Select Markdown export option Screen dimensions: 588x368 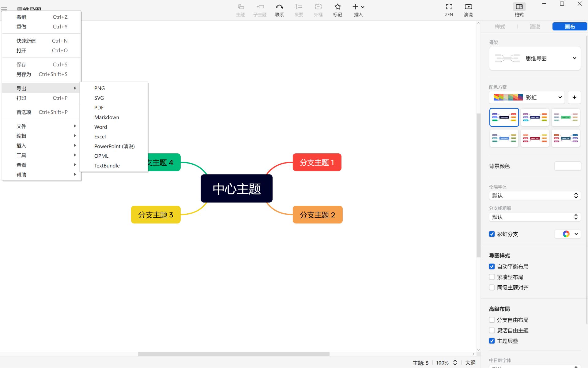(x=107, y=117)
